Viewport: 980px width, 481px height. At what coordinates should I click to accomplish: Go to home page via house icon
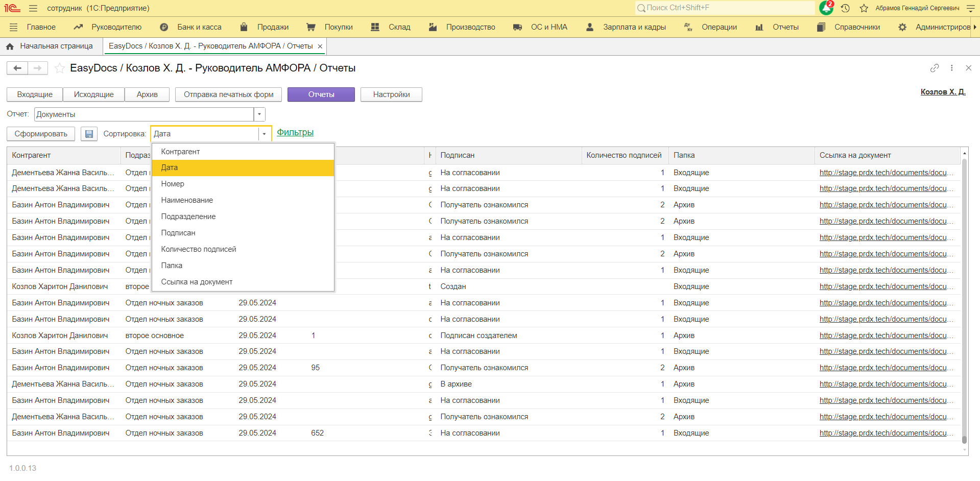[10, 46]
